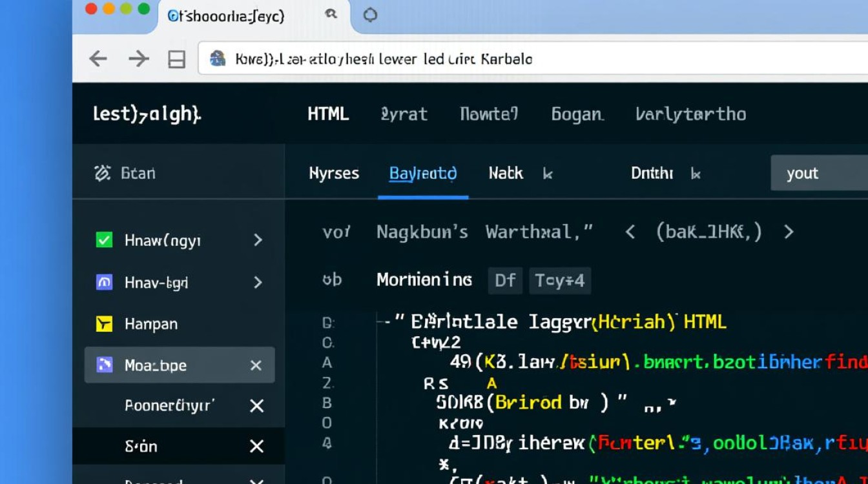The height and width of the screenshot is (484, 868).
Task: Click the 'Morhiening' label
Action: click(x=424, y=280)
